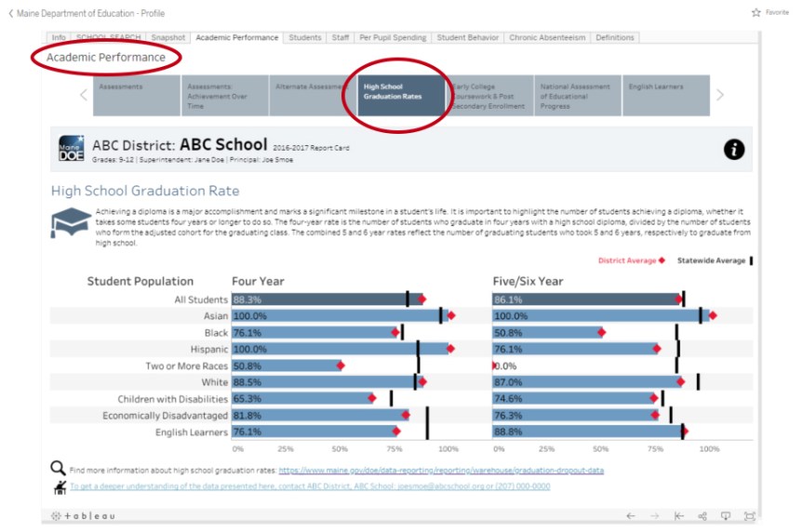
Task: Open the maine.gov graduation-dropout-data link
Action: 440,471
